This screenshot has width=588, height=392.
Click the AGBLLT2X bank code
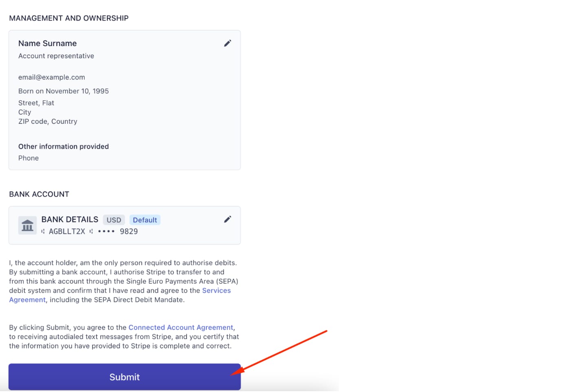(x=67, y=231)
